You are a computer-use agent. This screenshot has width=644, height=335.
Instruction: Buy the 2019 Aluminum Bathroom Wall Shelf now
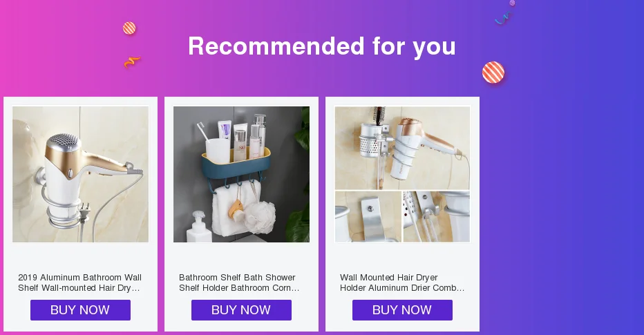[80, 310]
